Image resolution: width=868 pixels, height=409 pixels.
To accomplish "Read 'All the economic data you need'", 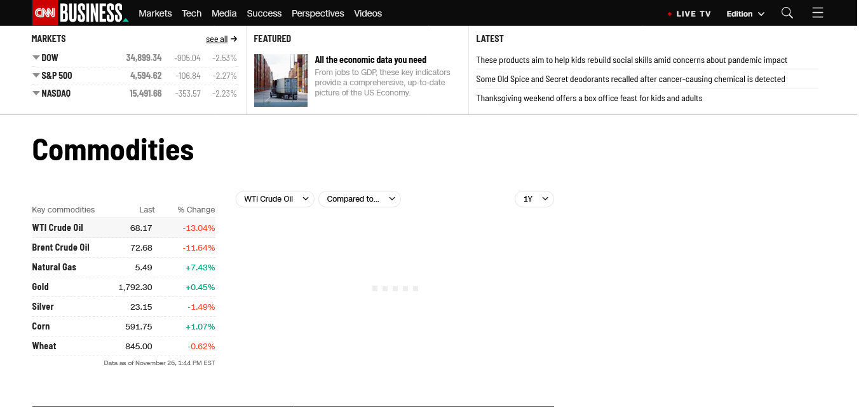I will click(370, 60).
